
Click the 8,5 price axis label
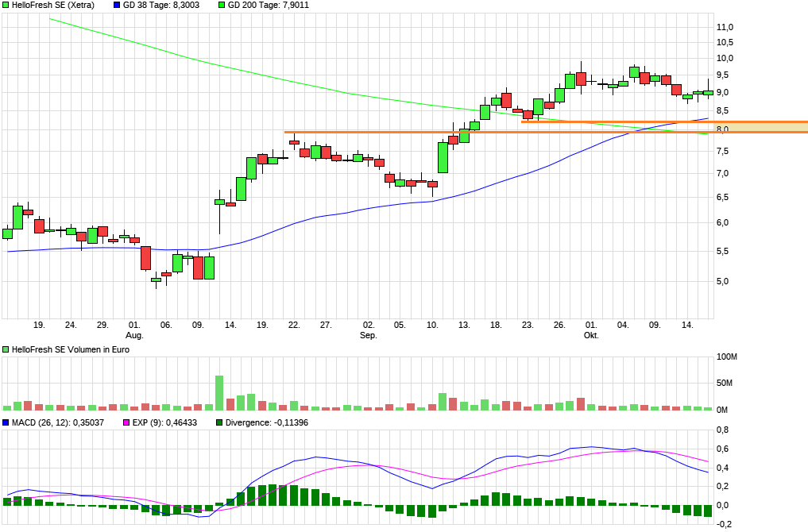click(723, 110)
